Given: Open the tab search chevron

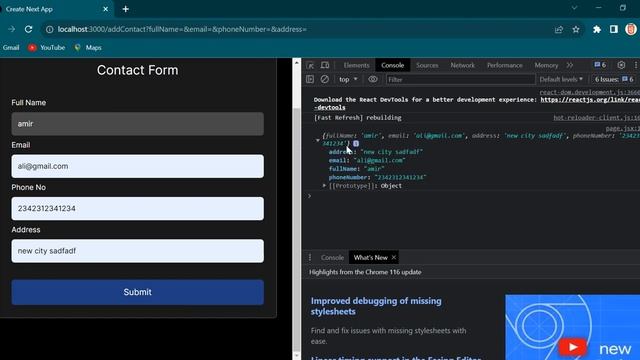Looking at the screenshot, I should (574, 8).
